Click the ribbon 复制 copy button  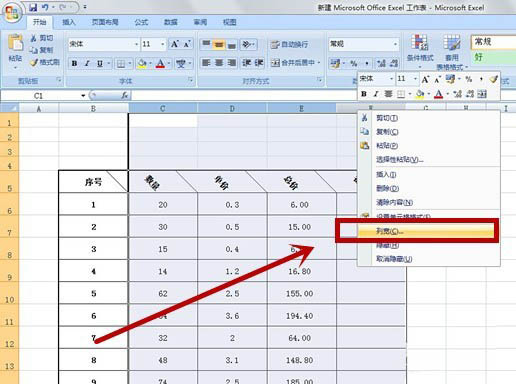point(42,50)
